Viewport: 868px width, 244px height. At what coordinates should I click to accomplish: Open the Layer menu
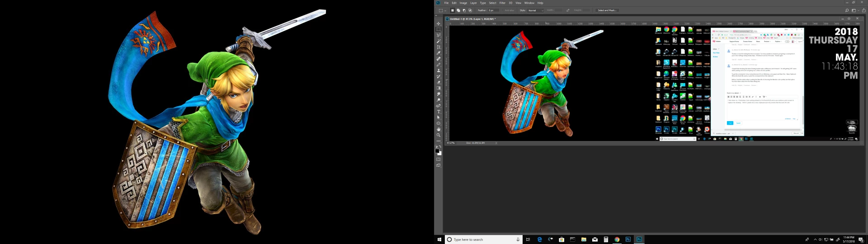(473, 3)
